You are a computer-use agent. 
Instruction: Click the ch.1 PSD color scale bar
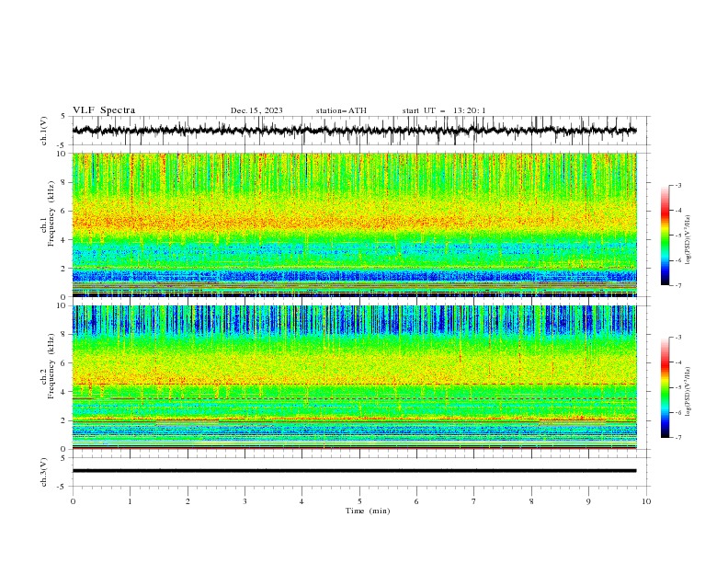point(665,236)
